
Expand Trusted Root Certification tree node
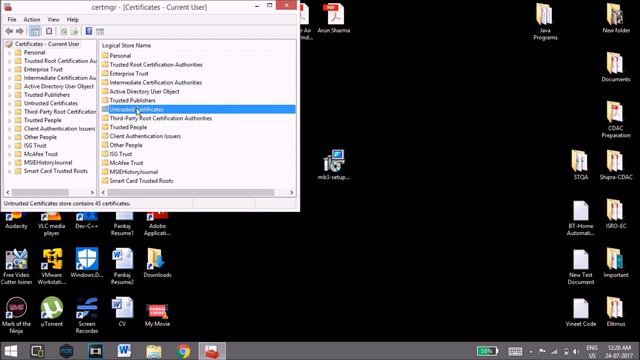(10, 61)
